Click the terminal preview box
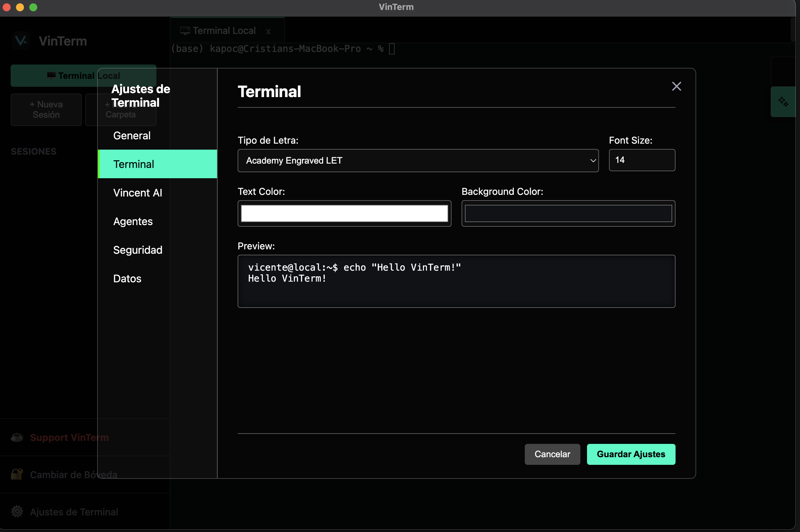The height and width of the screenshot is (532, 800). [456, 281]
